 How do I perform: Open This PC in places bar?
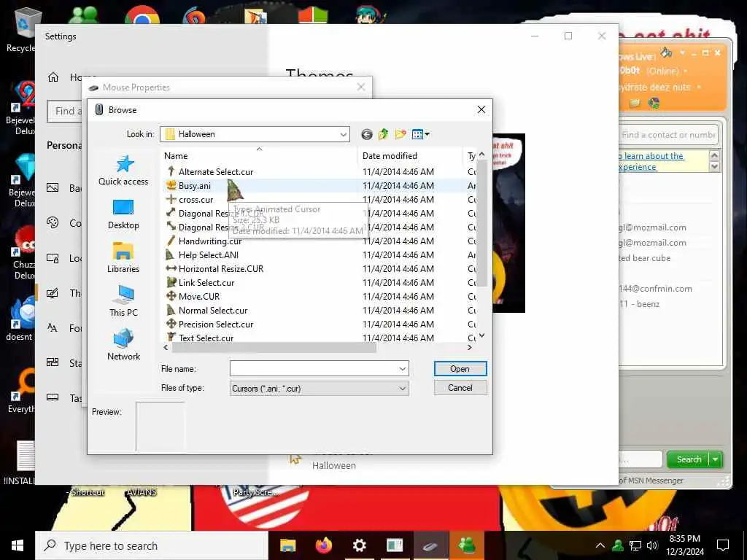(x=123, y=301)
